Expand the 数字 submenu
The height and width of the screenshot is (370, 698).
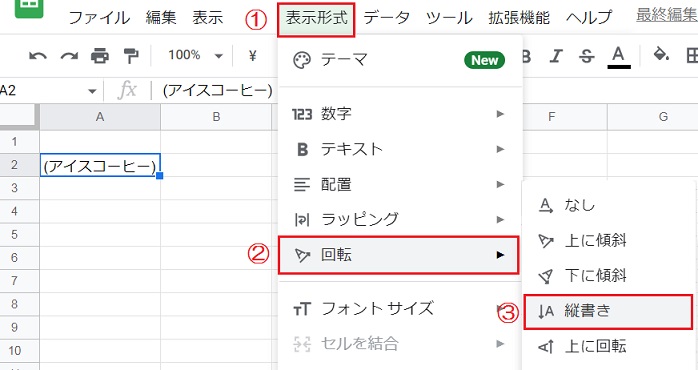(x=399, y=114)
